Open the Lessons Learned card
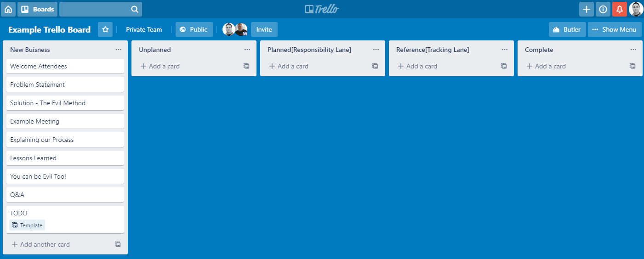The image size is (644, 259). 65,158
